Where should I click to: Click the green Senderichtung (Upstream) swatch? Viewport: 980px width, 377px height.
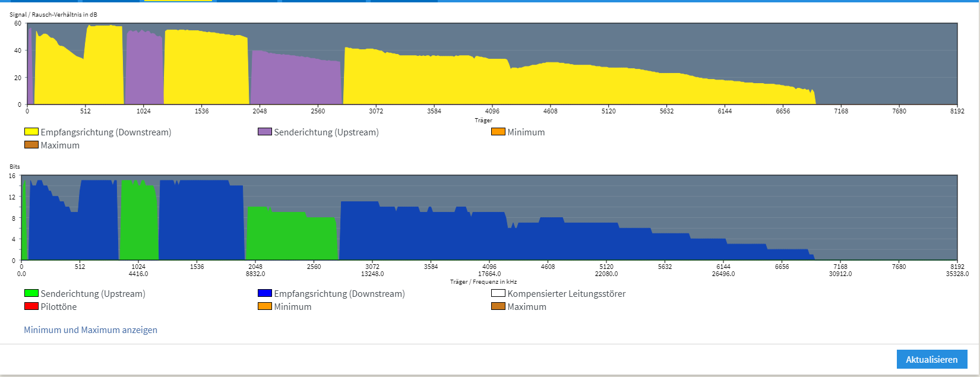pos(31,293)
